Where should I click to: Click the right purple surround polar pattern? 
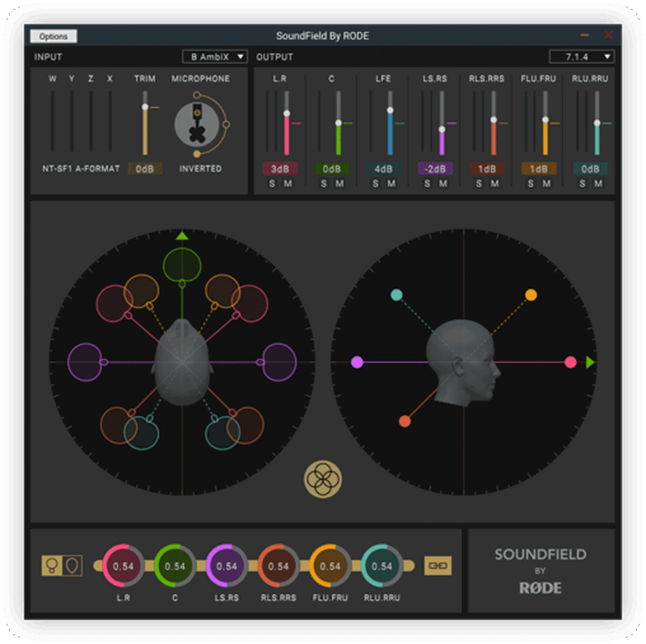[x=279, y=362]
